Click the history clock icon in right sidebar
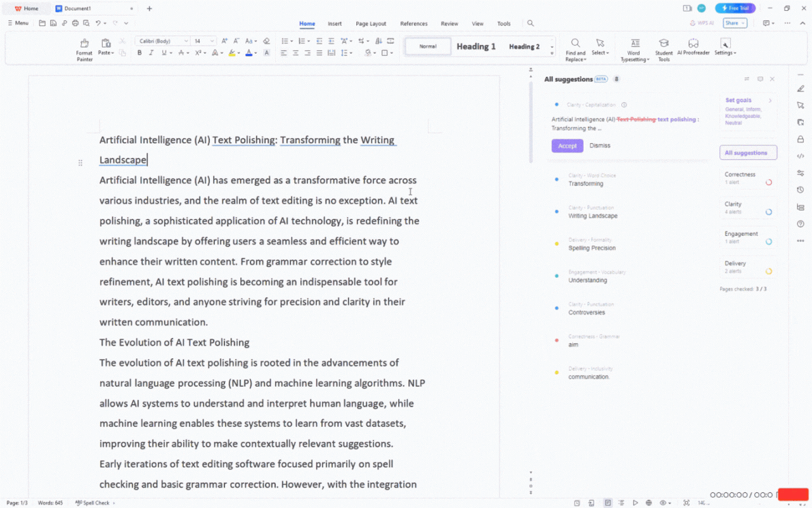812x508 pixels. (x=800, y=190)
